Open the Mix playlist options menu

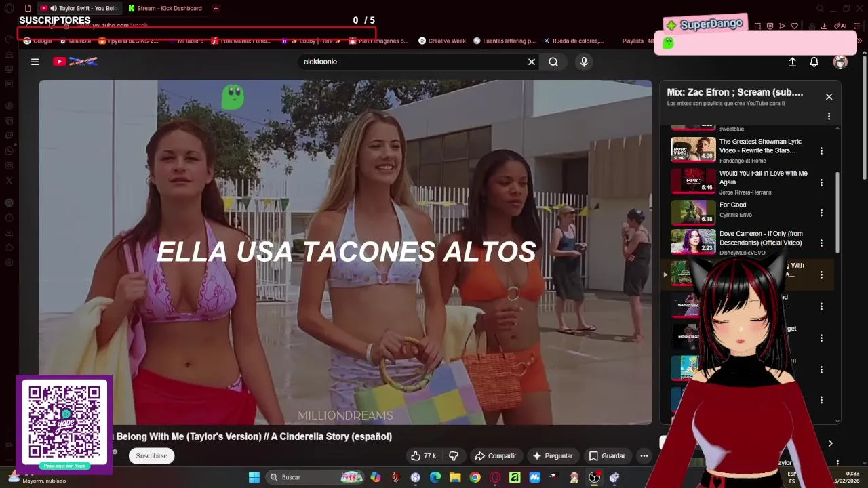pos(829,117)
